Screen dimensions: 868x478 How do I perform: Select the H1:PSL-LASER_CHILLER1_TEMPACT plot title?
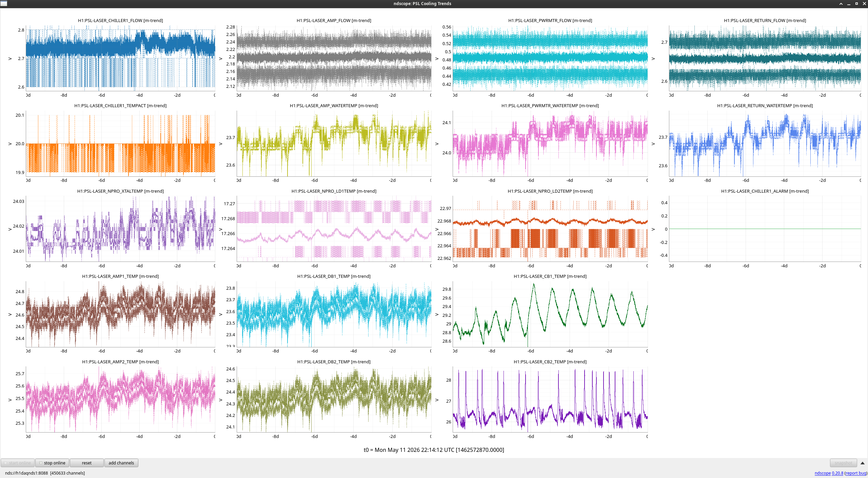coord(120,106)
